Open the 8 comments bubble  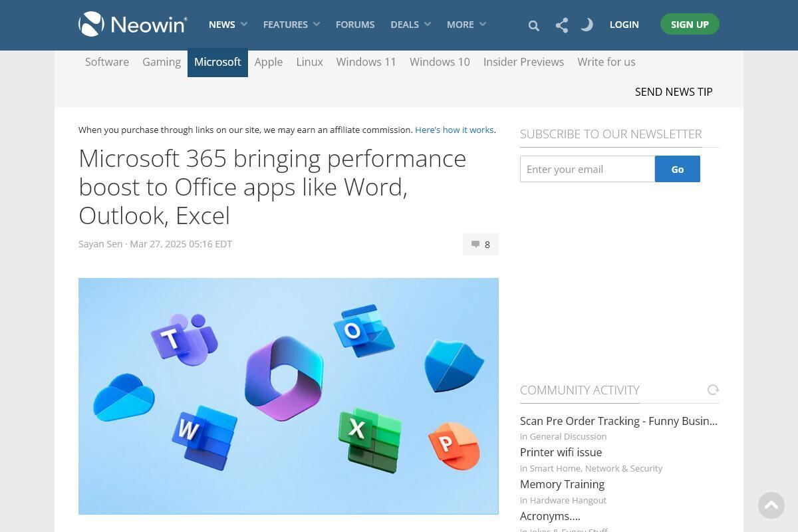pos(481,244)
